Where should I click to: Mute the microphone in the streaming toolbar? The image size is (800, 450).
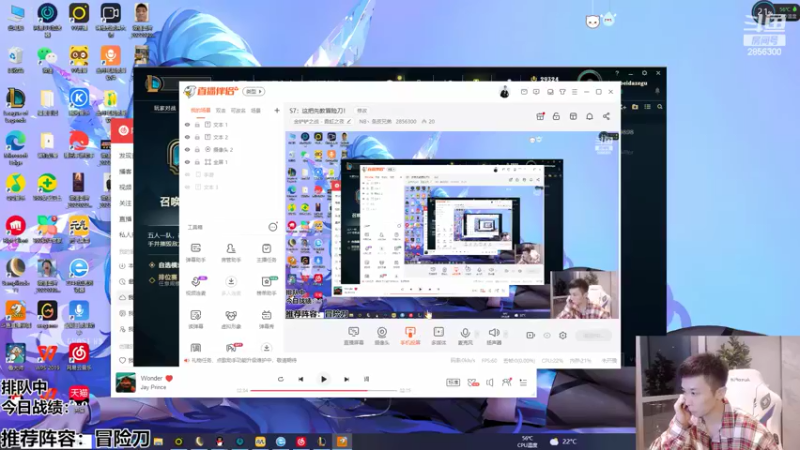pos(465,336)
